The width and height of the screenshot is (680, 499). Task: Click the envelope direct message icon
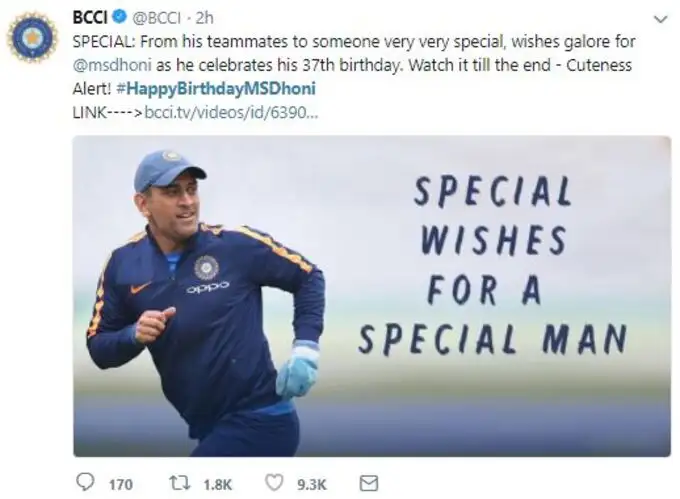tap(369, 483)
